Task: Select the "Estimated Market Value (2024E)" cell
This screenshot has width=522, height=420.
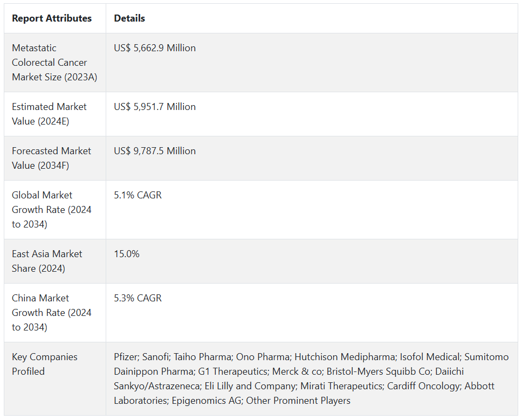Action: pyautogui.click(x=49, y=114)
